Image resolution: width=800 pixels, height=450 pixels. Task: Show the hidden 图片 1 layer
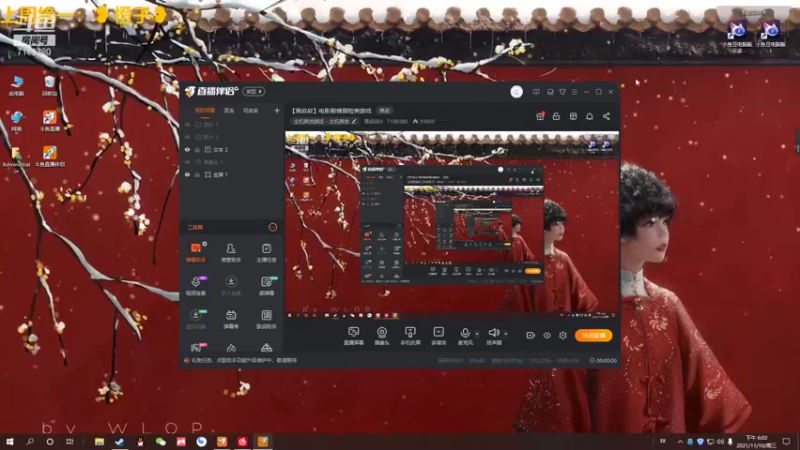click(187, 125)
